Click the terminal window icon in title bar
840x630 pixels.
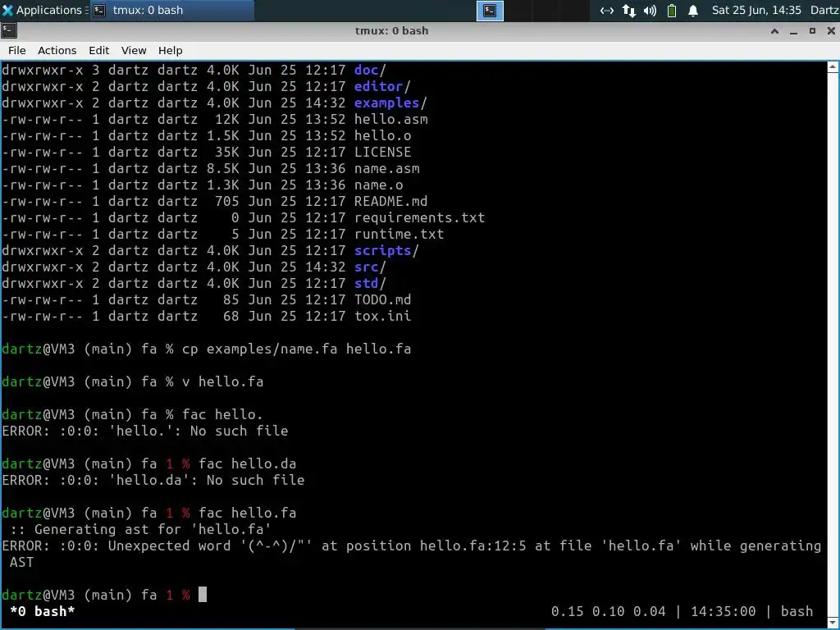tap(8, 30)
